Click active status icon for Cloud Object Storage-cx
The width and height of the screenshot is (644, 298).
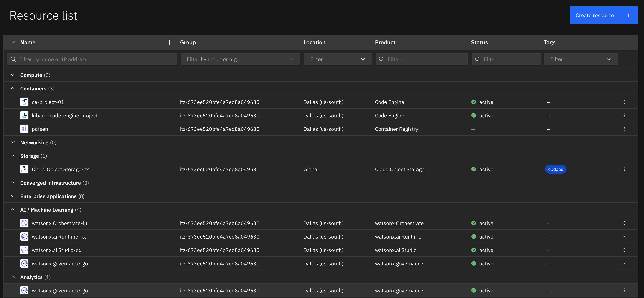click(474, 169)
